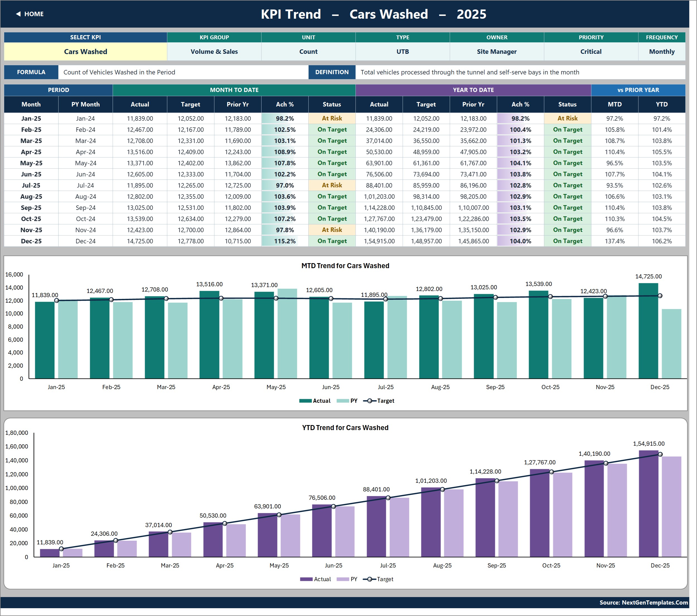Click the Jul-25 At Risk MTD status
This screenshot has height=616, width=697.
332,185
